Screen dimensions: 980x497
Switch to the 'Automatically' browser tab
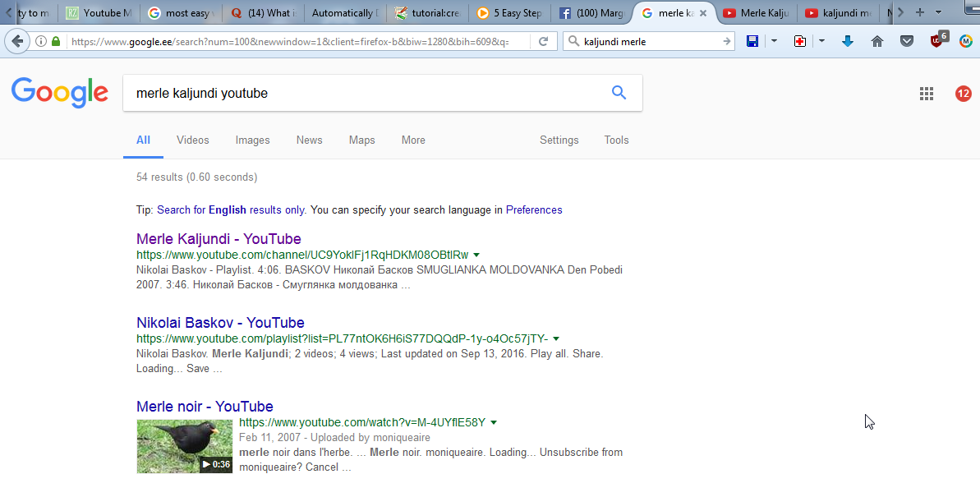click(344, 13)
